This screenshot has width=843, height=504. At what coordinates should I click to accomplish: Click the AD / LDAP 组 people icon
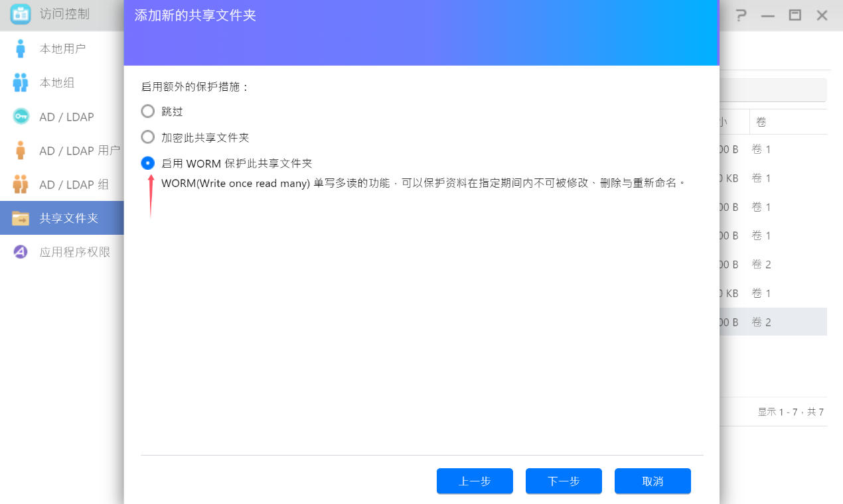(21, 184)
